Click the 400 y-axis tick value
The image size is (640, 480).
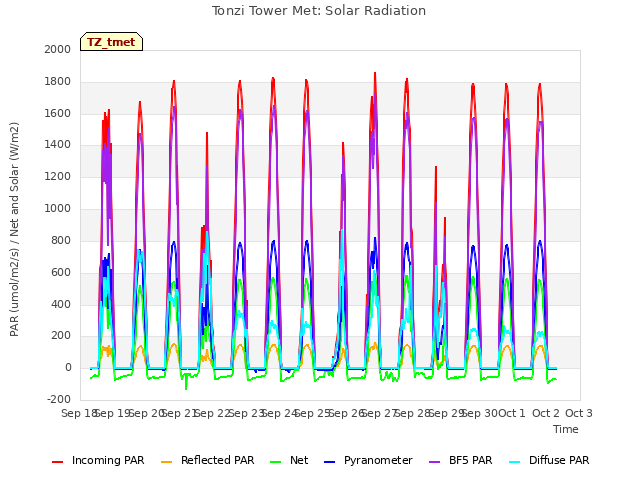(61, 304)
